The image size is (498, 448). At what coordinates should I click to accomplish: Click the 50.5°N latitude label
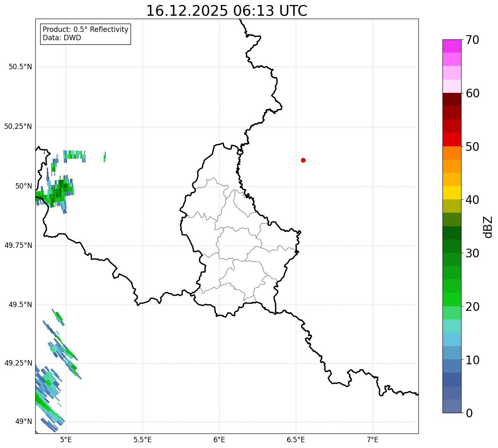point(20,67)
